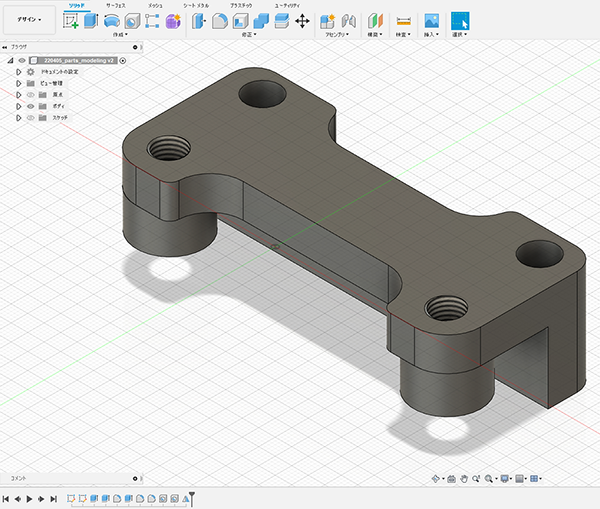Expand the ボディ tree node
The height and width of the screenshot is (509, 600).
(x=19, y=106)
